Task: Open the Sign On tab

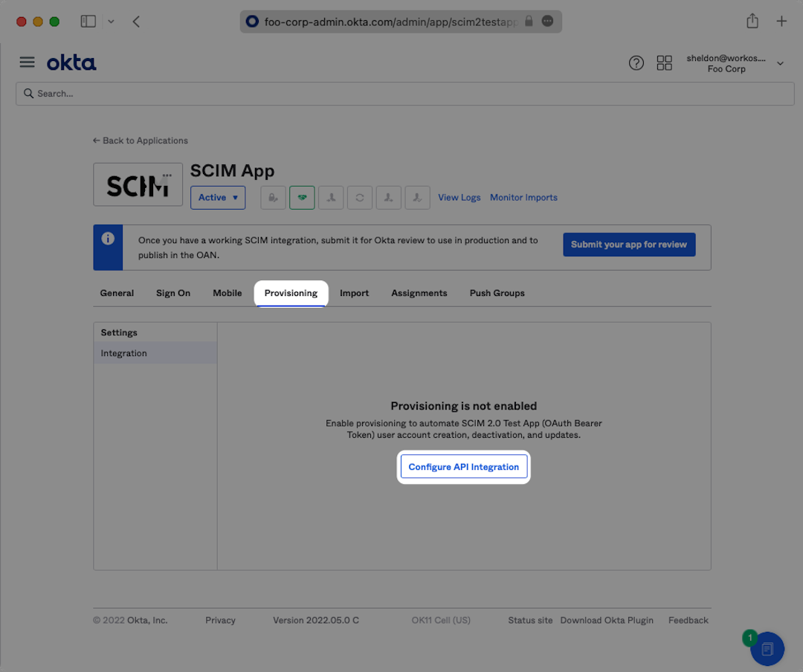Action: (x=173, y=293)
